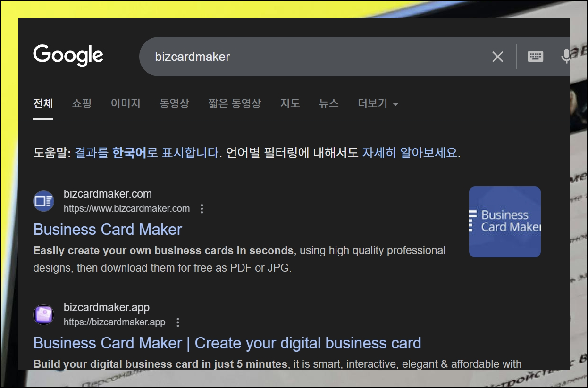Switch to the 이미지 tab
This screenshot has width=588, height=388.
coord(126,103)
